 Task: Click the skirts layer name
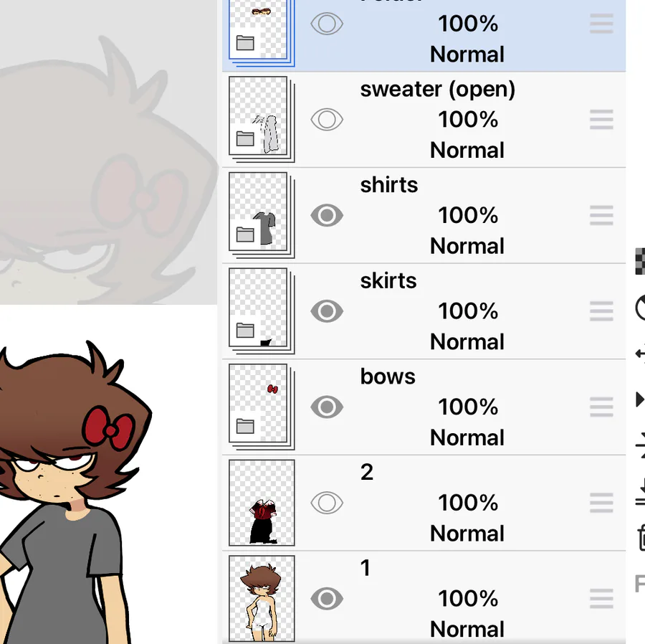pyautogui.click(x=388, y=280)
